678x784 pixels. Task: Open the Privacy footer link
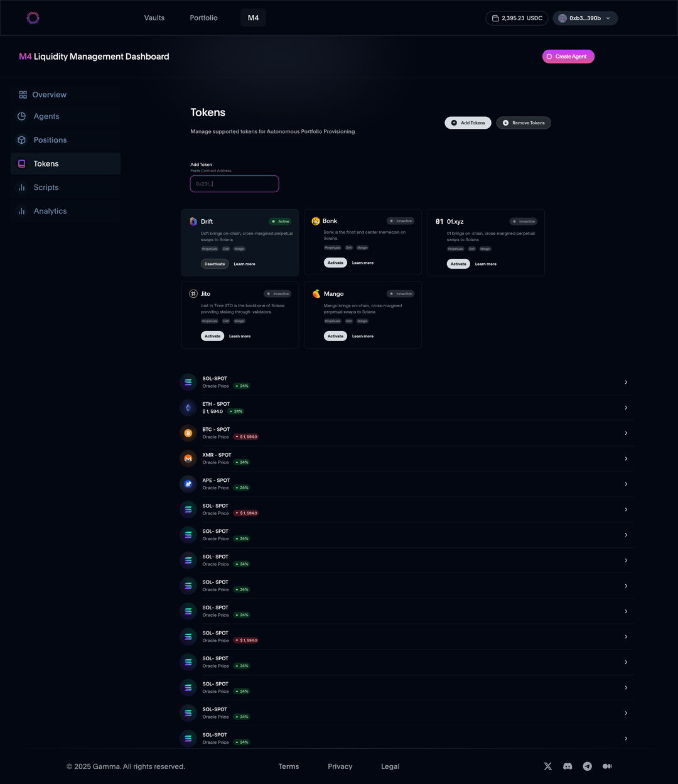(x=340, y=766)
